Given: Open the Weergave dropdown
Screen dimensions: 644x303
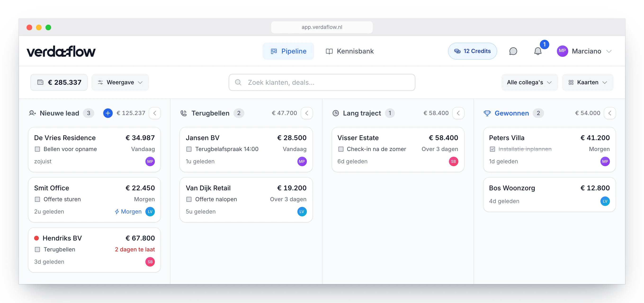Looking at the screenshot, I should coord(120,82).
